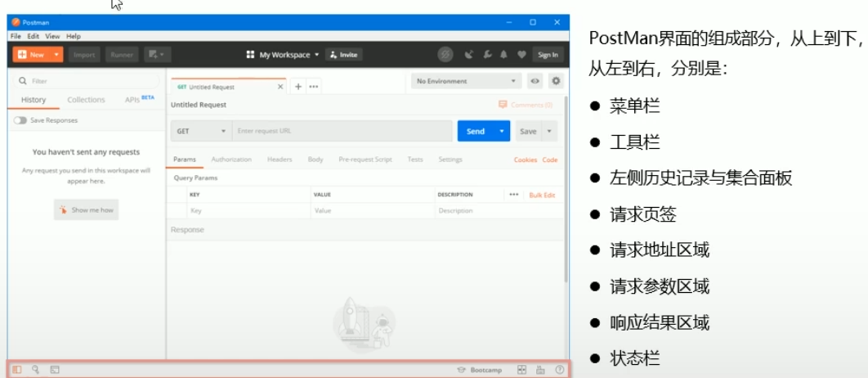Open Bootcamp in the status bar
868x378 pixels.
tap(480, 370)
